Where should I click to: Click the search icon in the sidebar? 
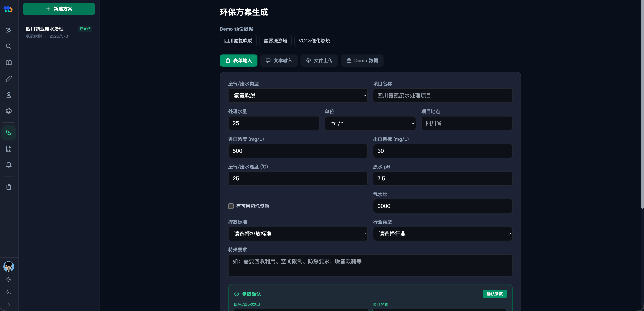(9, 46)
